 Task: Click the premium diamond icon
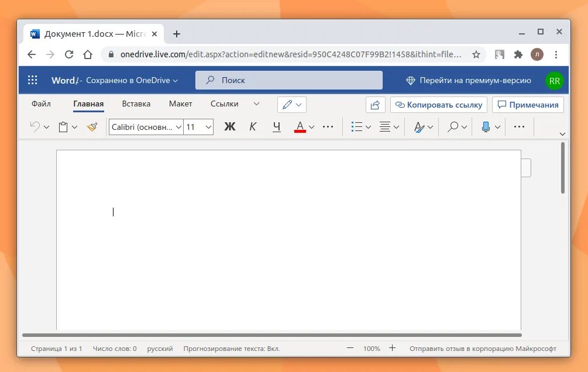[x=411, y=81]
